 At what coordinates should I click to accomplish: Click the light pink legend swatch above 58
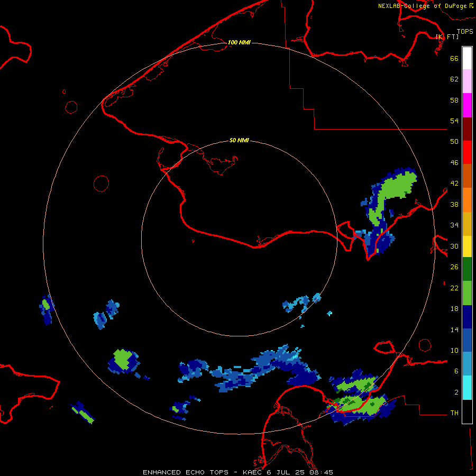tap(467, 81)
